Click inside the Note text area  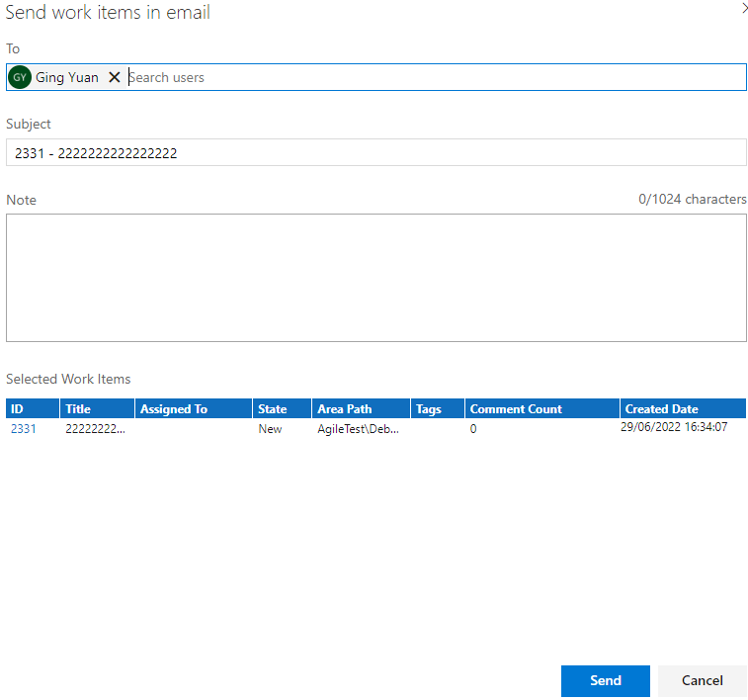[x=375, y=278]
